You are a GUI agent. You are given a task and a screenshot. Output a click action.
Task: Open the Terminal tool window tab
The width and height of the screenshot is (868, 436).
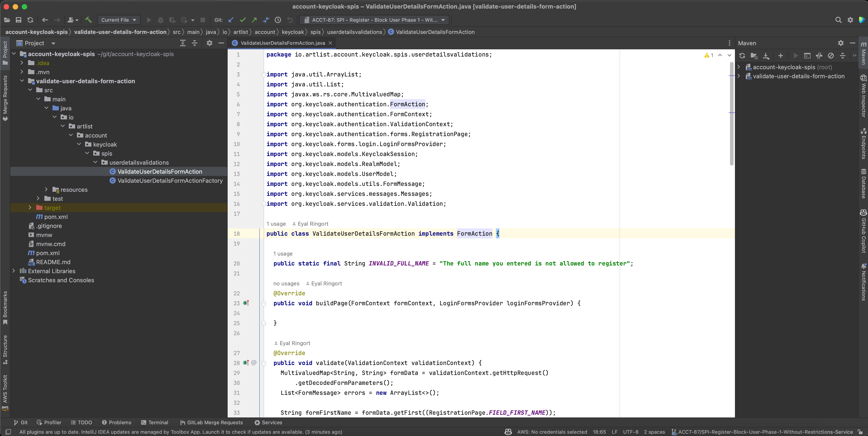[155, 422]
